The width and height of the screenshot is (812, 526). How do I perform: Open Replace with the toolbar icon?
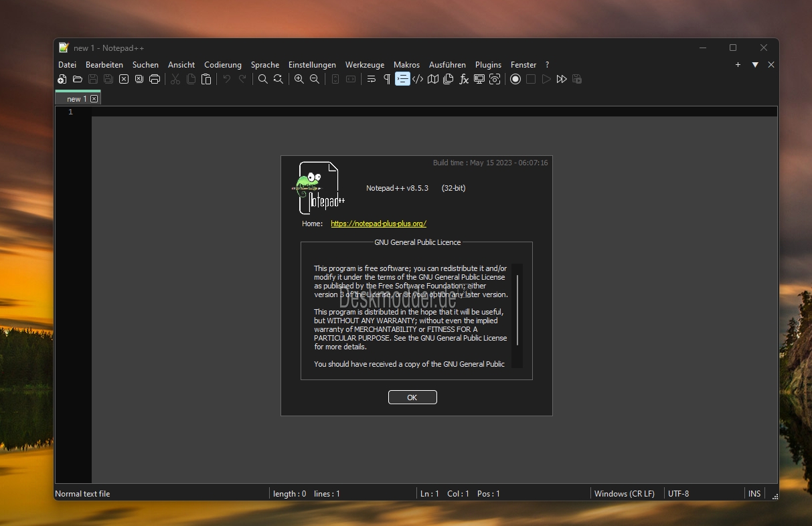(x=278, y=79)
